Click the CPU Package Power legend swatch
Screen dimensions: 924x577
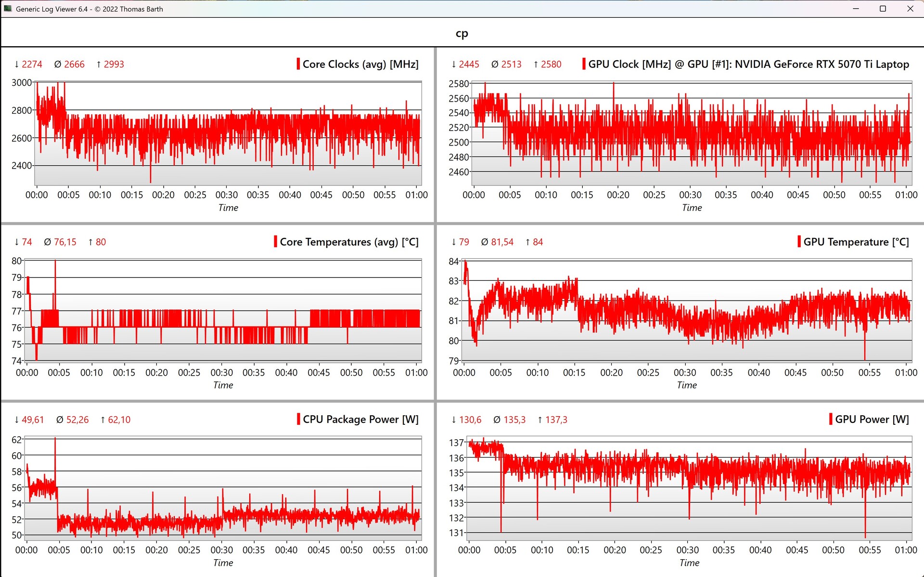pyautogui.click(x=298, y=419)
